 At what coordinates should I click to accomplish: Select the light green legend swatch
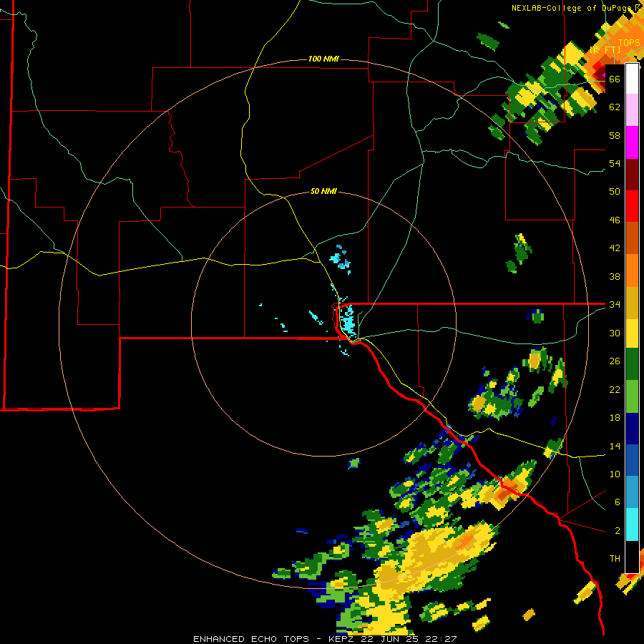[632, 396]
